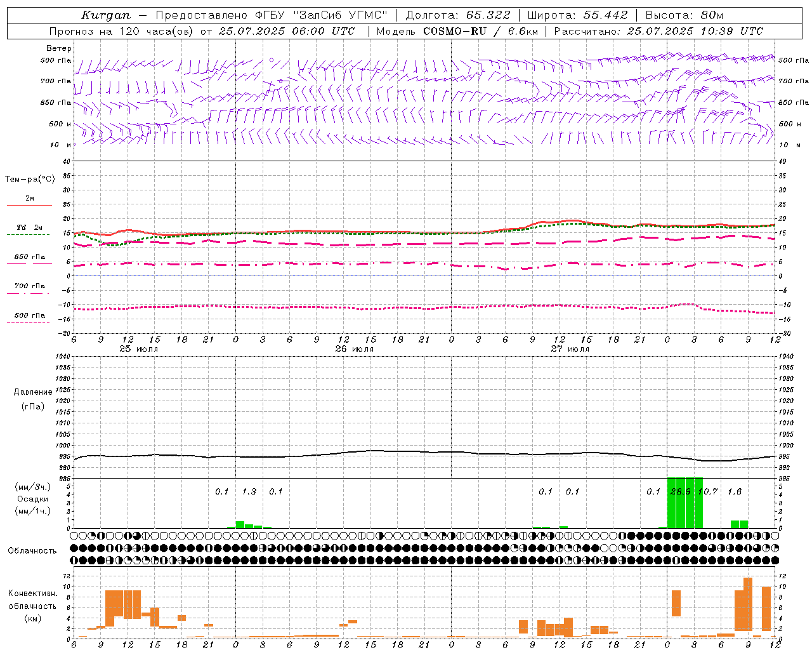The width and height of the screenshot is (812, 650).
Task: Click "1040" on left pressure axis
Action: (62, 357)
